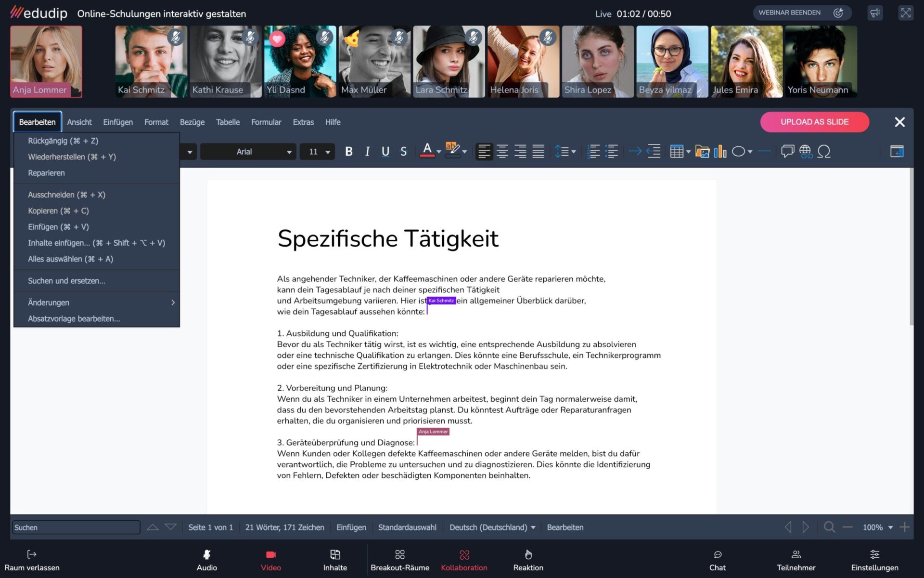
Task: Click the insert comment icon
Action: click(787, 152)
